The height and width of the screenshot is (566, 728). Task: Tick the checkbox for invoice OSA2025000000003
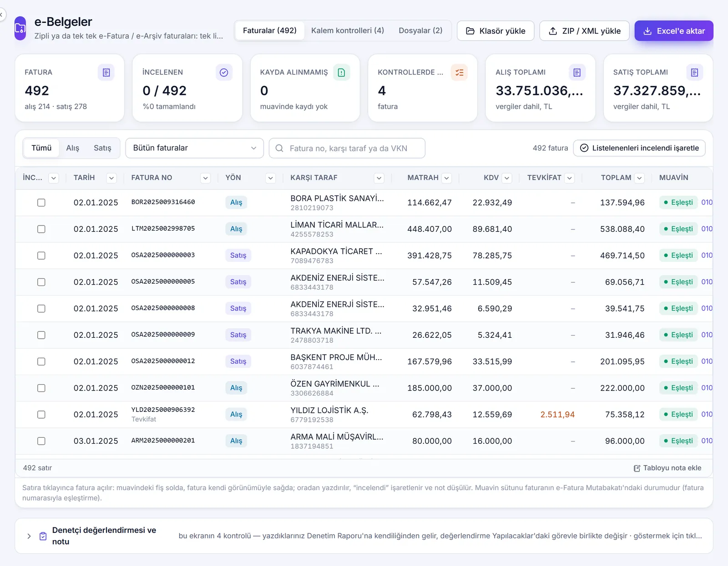point(41,255)
